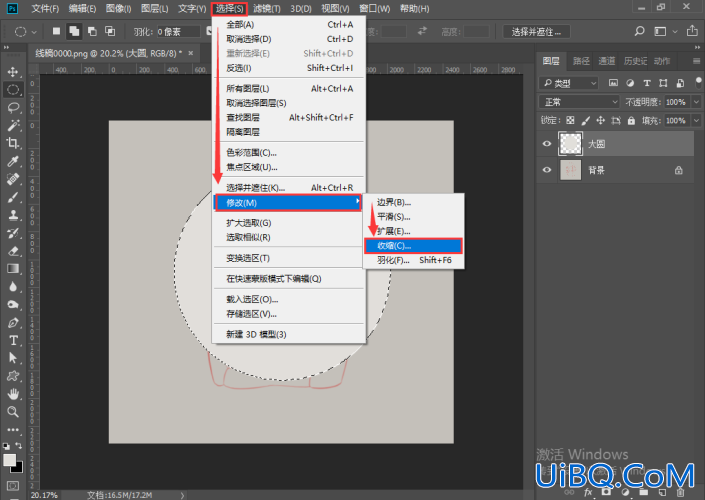Click 色彩范围(C)... menu item
705x500 pixels.
point(289,152)
